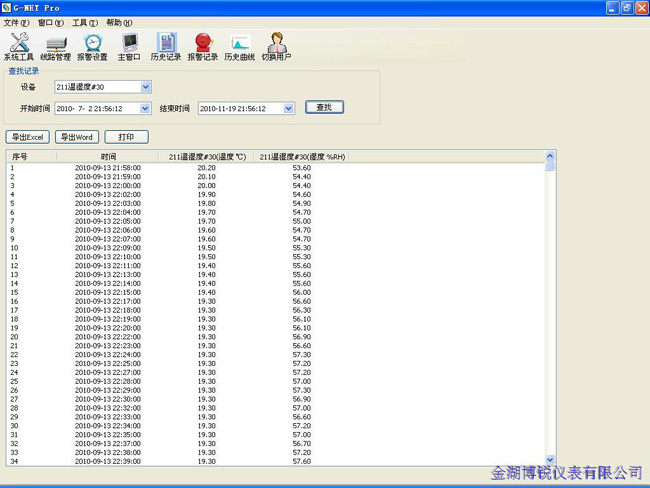Click the 导出Excel export button

coord(28,137)
